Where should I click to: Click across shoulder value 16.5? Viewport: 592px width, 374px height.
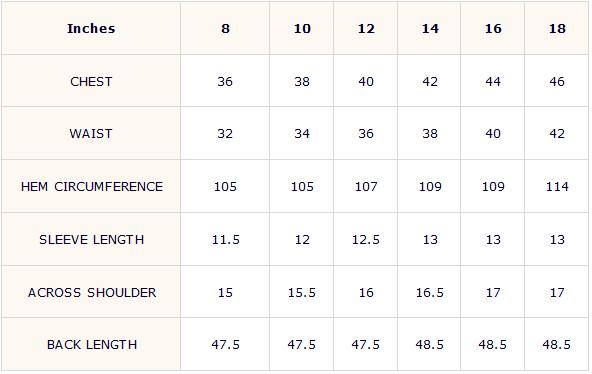pos(430,292)
